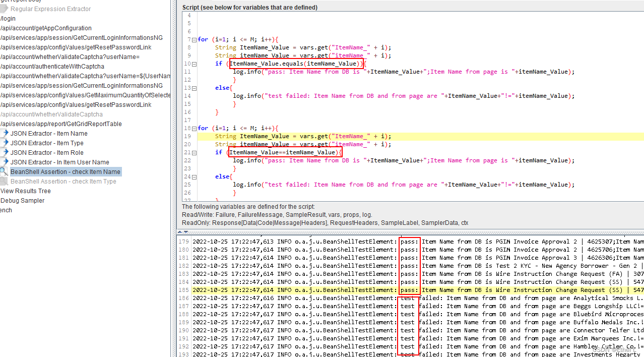The height and width of the screenshot is (357, 644).
Task: Select the /login node in the tree
Action: click(8, 18)
